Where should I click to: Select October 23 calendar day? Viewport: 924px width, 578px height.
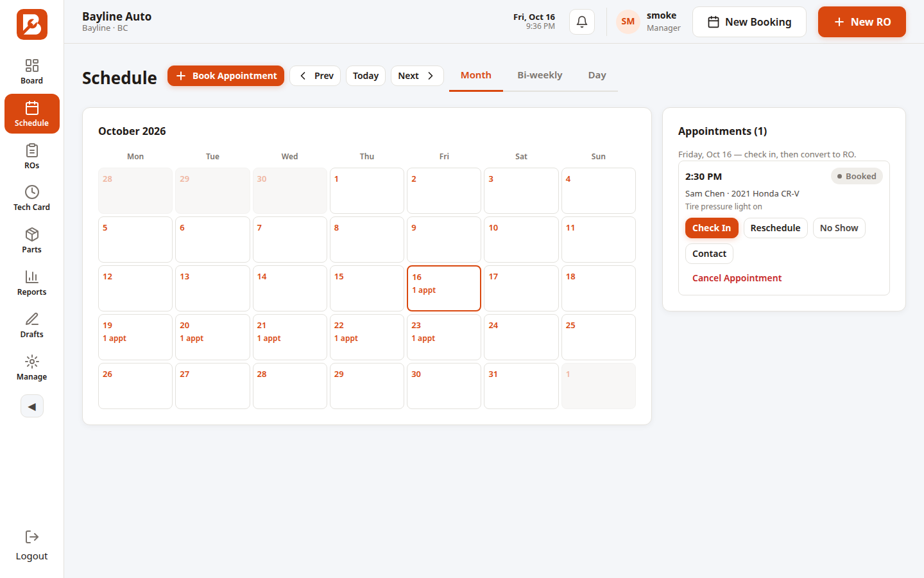[x=444, y=337]
